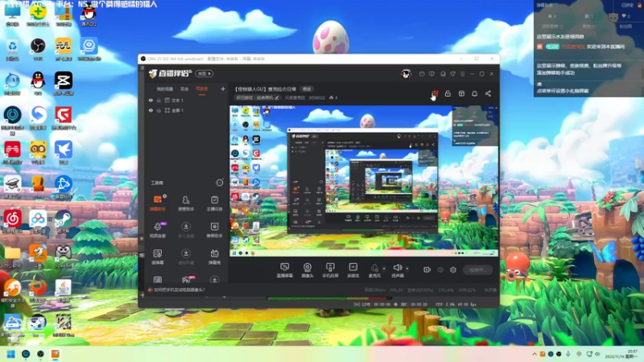Viewport: 644px width, 362px height.
Task: Select the 文本 1 source row
Action: 187,100
